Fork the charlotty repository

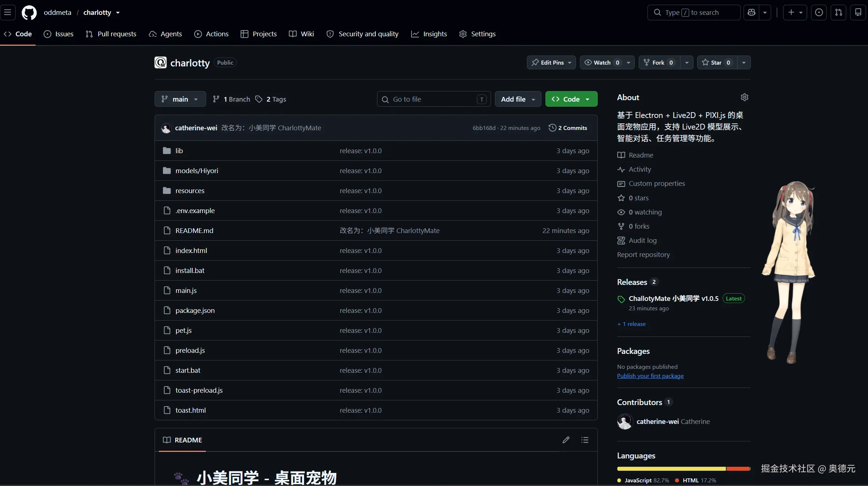[660, 62]
